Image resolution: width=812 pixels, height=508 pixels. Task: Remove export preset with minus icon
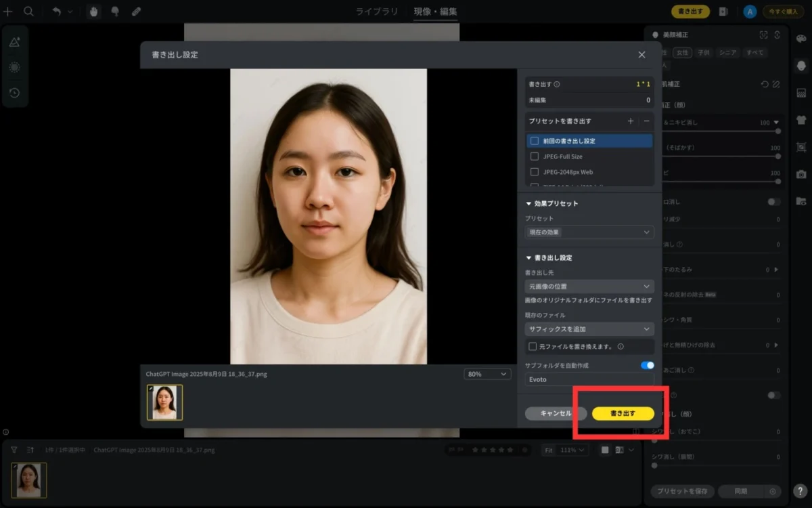click(x=647, y=121)
